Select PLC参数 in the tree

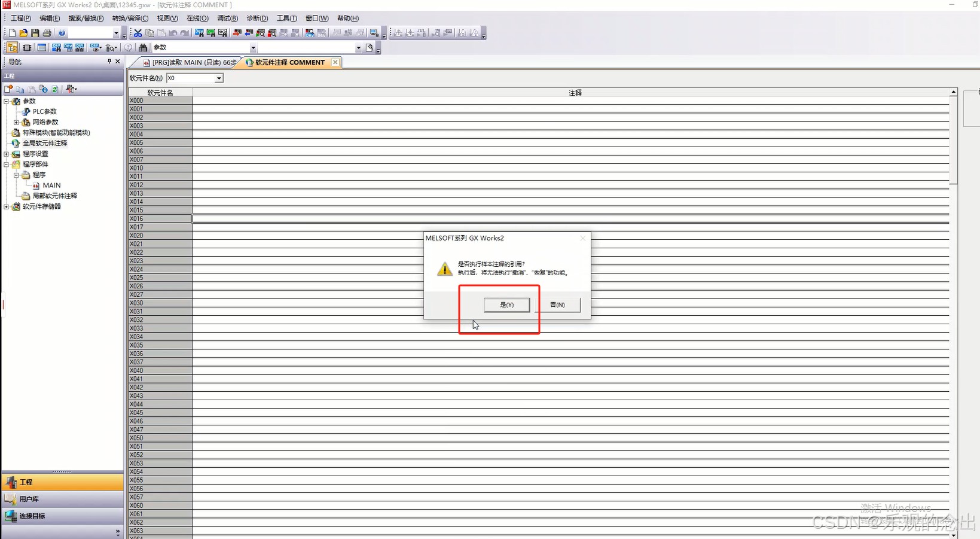[44, 112]
